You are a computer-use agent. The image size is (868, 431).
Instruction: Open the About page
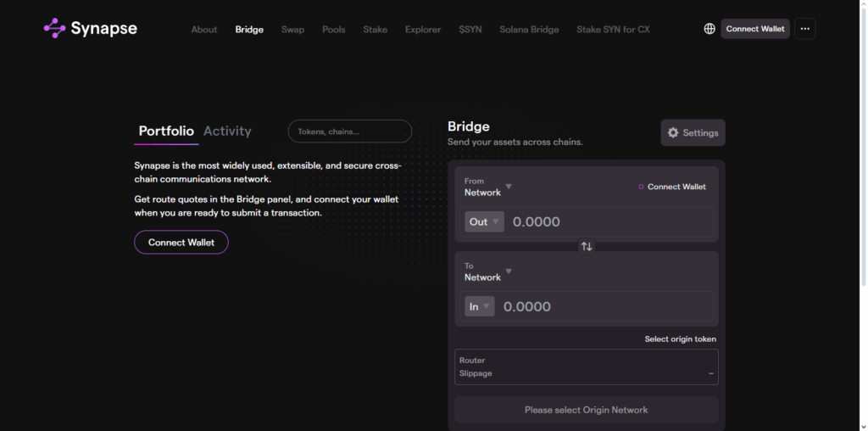pyautogui.click(x=203, y=30)
